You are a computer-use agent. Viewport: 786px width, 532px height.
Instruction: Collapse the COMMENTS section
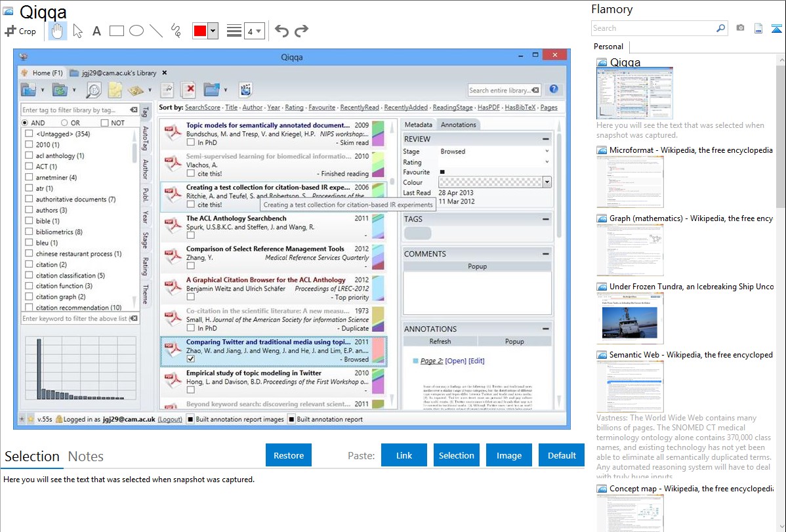(545, 254)
